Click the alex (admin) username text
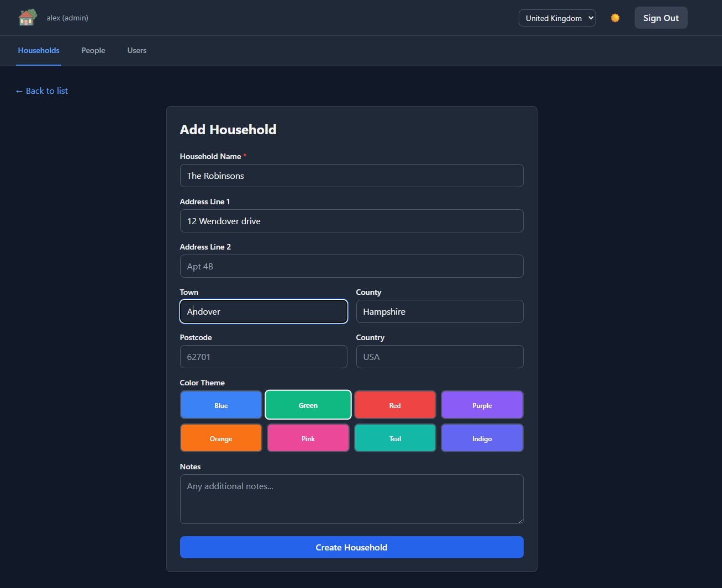Screen dimensions: 722x588 click(67, 18)
